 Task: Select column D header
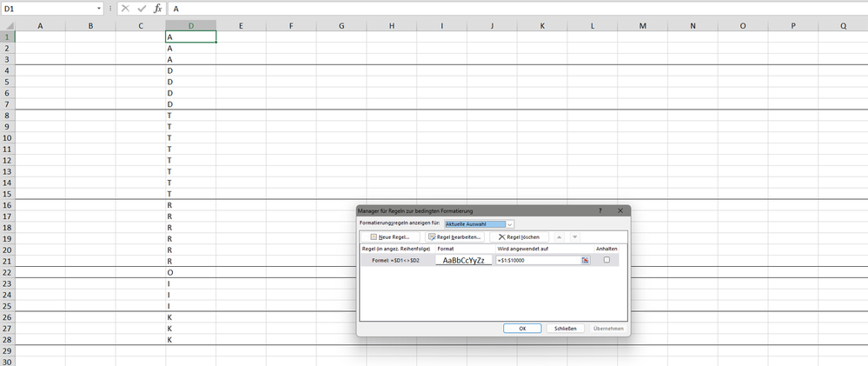(190, 25)
